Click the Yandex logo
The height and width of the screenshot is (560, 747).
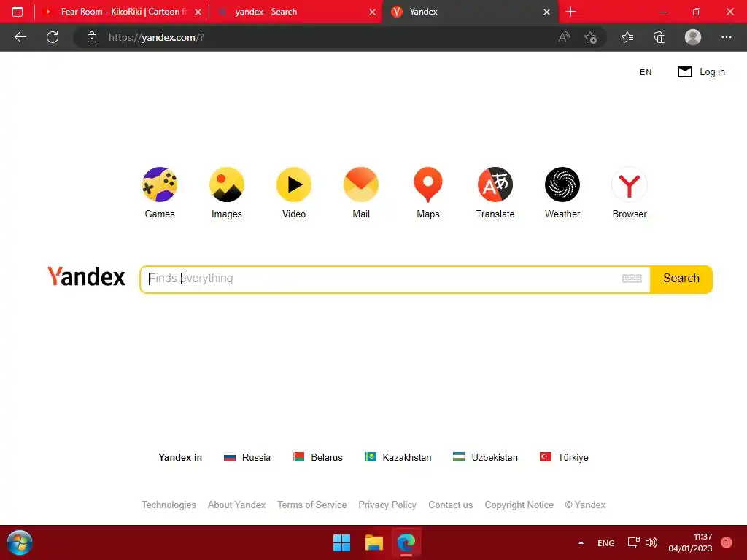coord(86,276)
